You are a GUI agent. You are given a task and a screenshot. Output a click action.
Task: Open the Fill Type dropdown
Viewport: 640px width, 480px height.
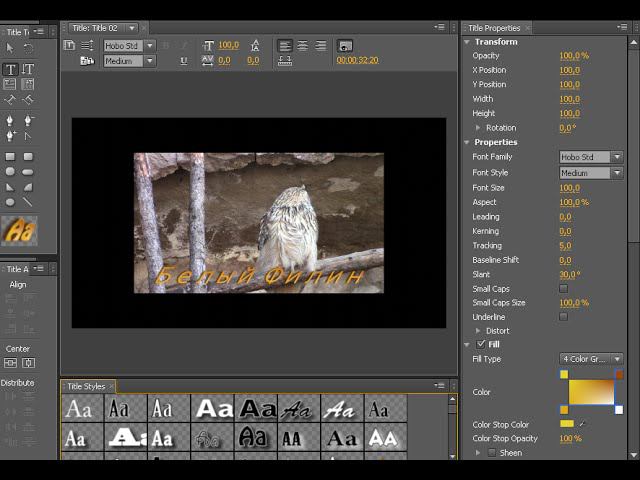click(590, 359)
